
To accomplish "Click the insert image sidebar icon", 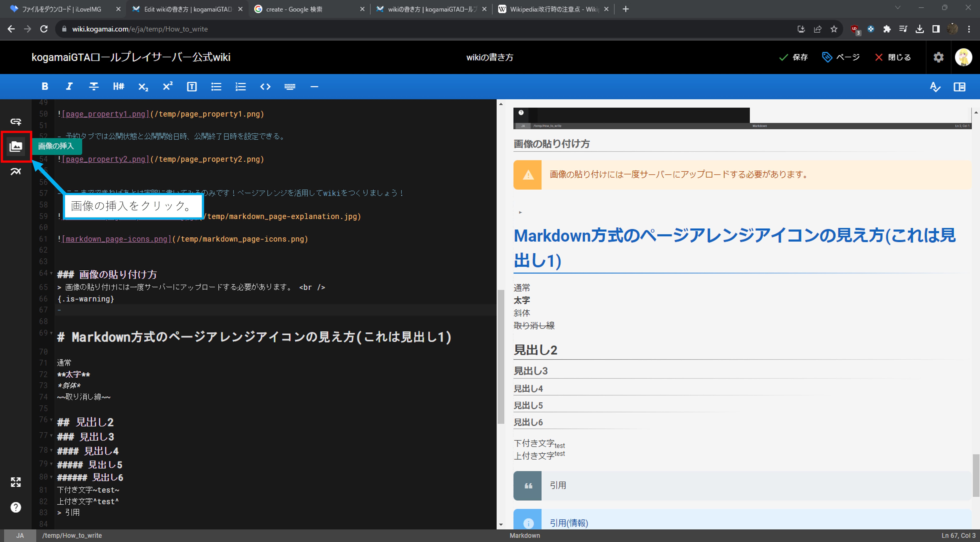I will (x=16, y=147).
